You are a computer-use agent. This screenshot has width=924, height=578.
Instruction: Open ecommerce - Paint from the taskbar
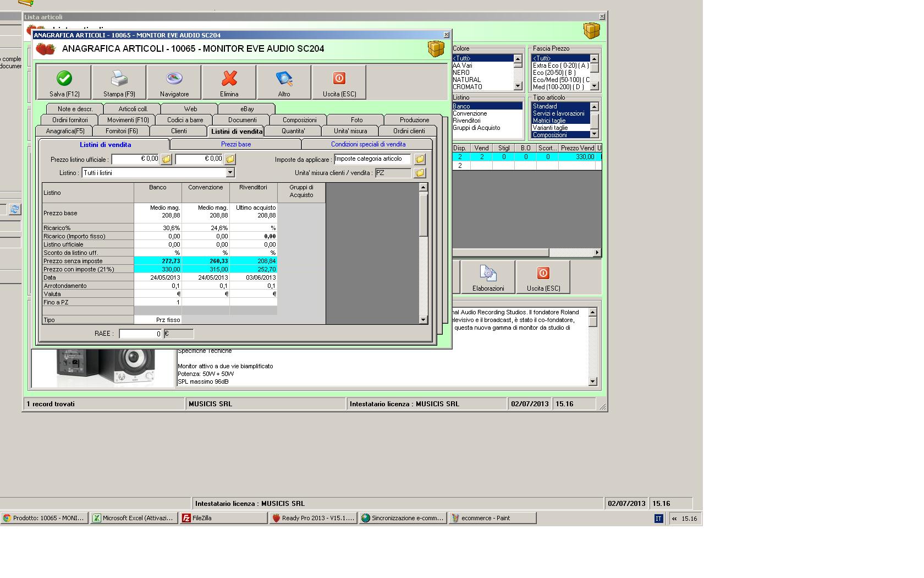tap(493, 518)
